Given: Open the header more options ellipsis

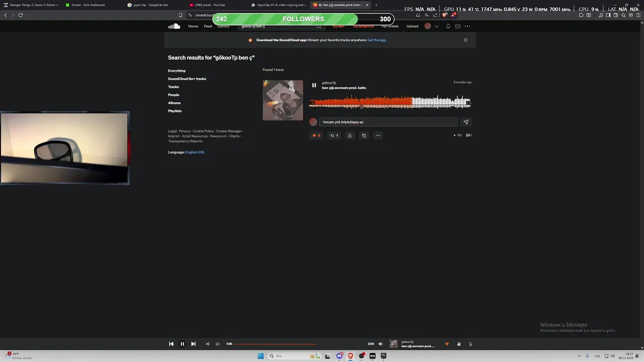Looking at the screenshot, I should point(467,26).
